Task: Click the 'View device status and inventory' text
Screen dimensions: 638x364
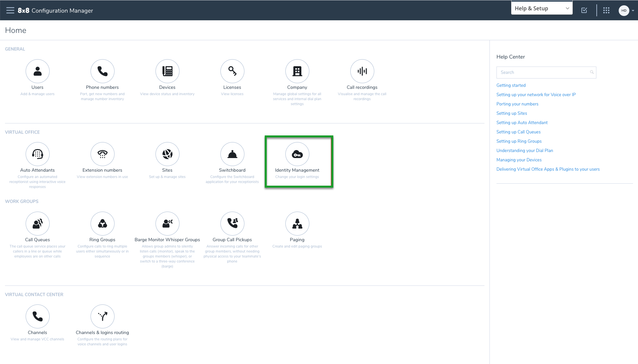Action: pos(167,94)
